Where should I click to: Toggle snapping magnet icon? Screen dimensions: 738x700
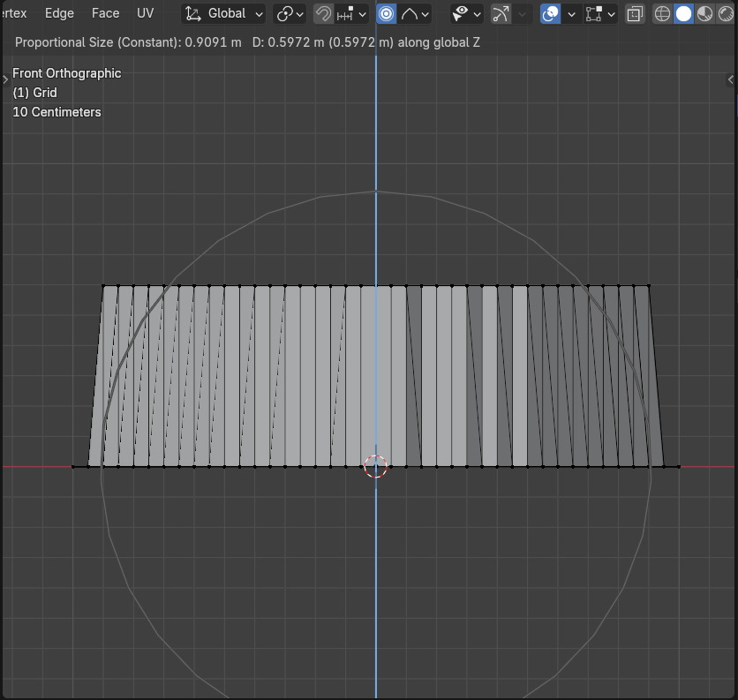(x=323, y=14)
